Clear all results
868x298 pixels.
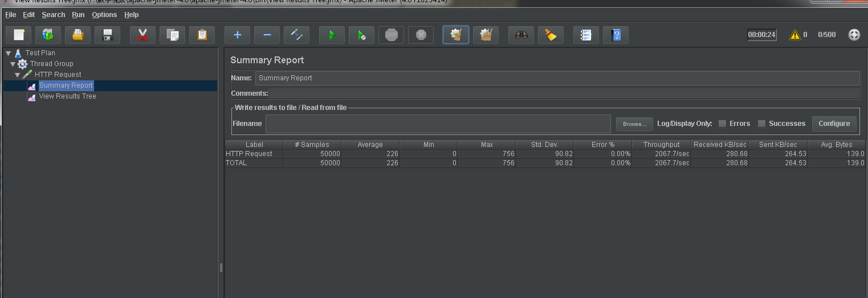[x=486, y=35]
